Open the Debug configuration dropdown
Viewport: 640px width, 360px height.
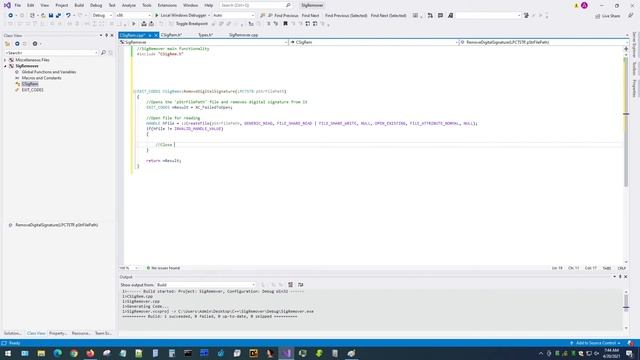102,16
